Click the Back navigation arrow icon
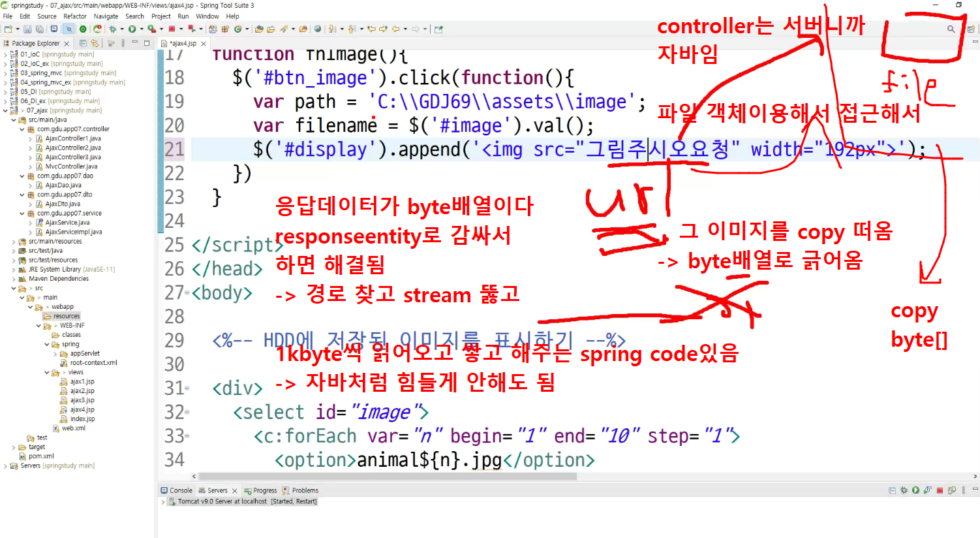 pyautogui.click(x=395, y=29)
